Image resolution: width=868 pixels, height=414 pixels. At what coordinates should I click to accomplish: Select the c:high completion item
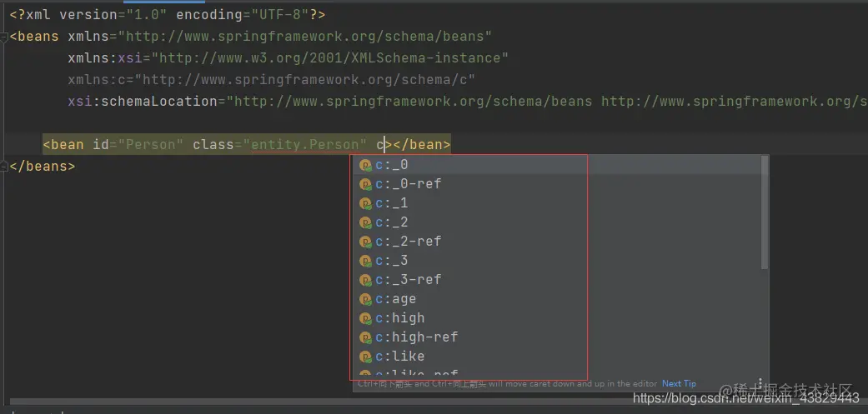(x=558, y=318)
